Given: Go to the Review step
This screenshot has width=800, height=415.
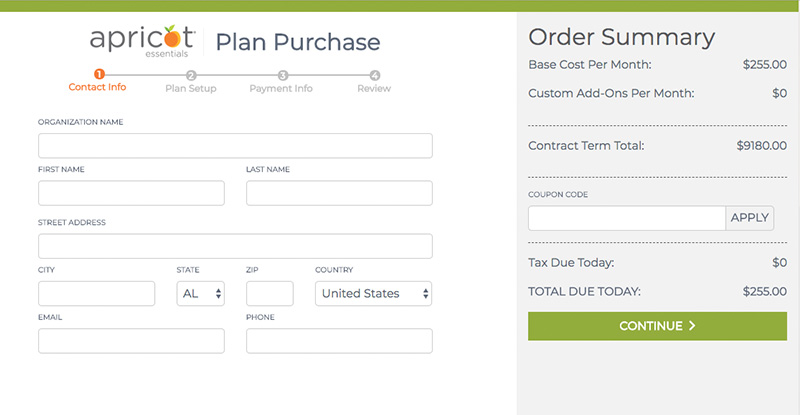Looking at the screenshot, I should tap(374, 88).
